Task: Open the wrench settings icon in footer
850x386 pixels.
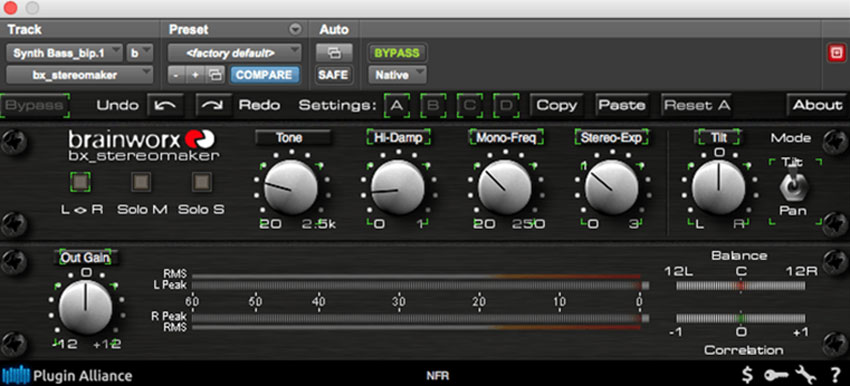Action: 806,375
